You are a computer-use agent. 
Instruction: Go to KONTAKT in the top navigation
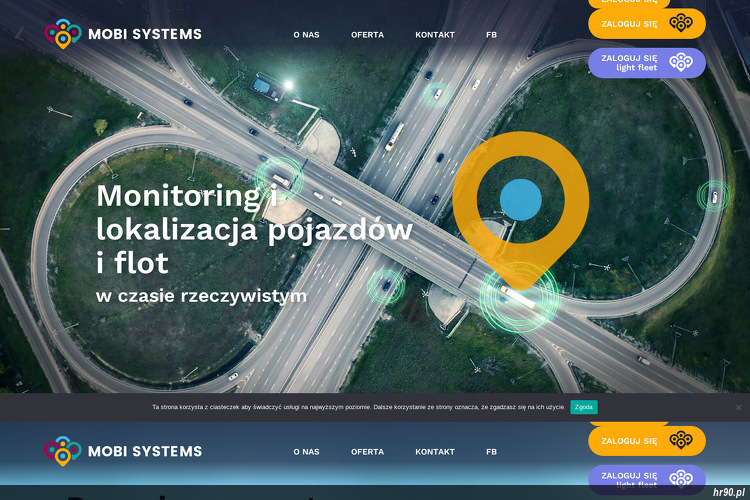[x=435, y=35]
